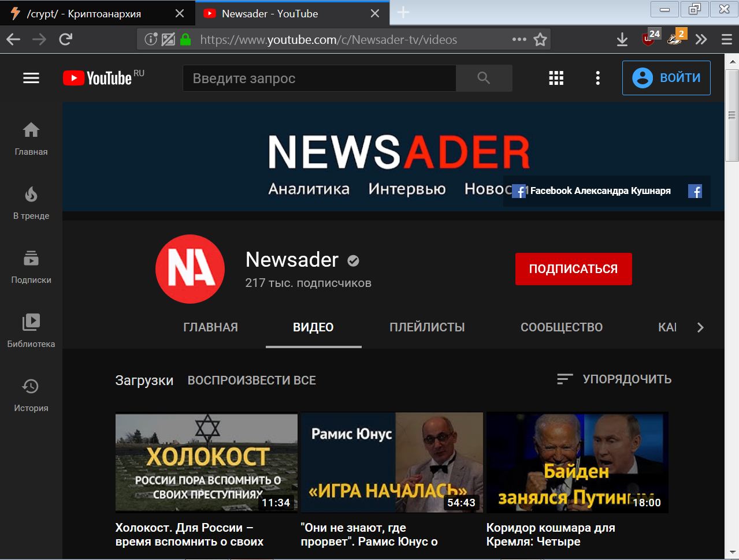
Task: Open the УПОРЯДОЧИТЬ sort dropdown
Action: (614, 379)
